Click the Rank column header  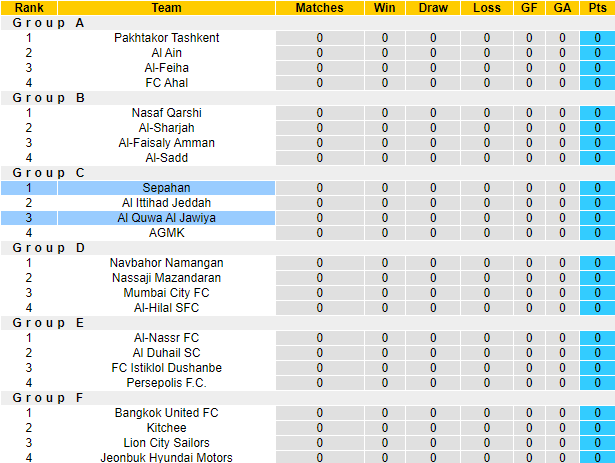click(28, 8)
